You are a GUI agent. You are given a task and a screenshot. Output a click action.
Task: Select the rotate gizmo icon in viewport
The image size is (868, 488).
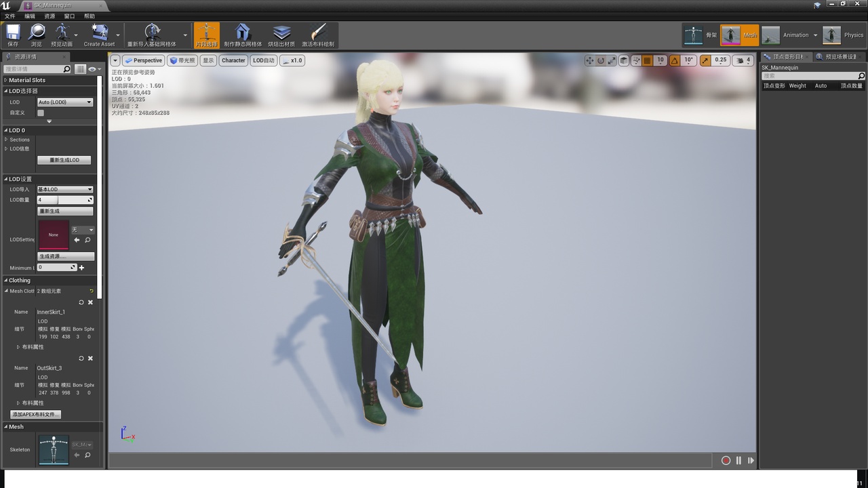601,60
